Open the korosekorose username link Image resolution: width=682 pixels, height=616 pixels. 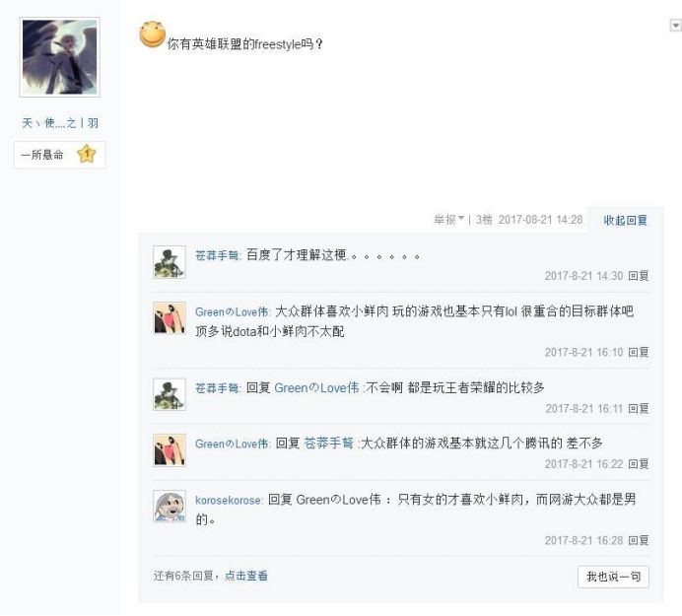pos(229,501)
